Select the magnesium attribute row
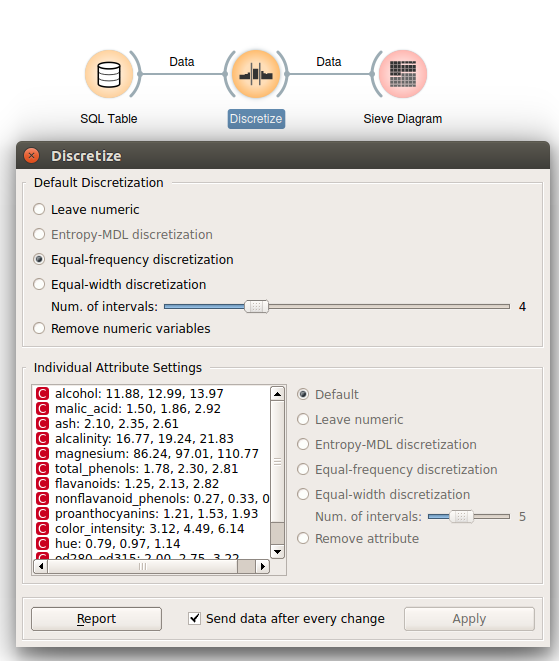 (x=151, y=454)
